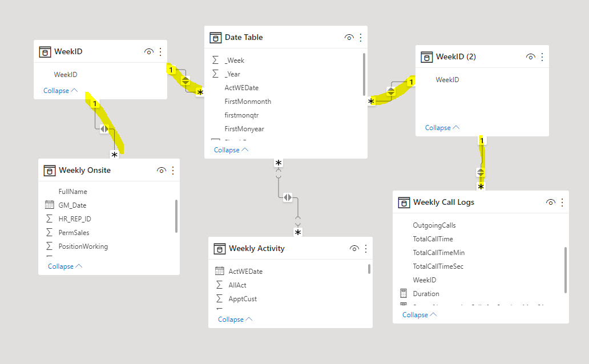Open more options for Date Table
The image size is (589, 364).
tap(361, 38)
